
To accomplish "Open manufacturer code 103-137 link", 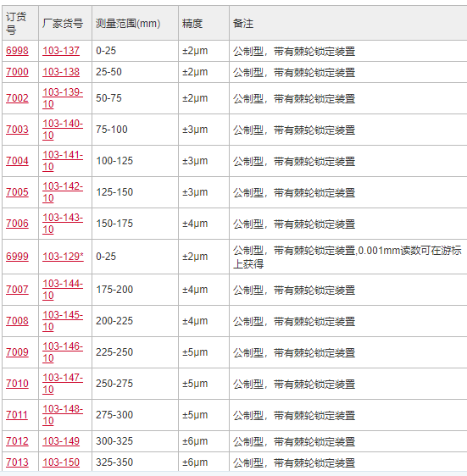I will pos(61,51).
